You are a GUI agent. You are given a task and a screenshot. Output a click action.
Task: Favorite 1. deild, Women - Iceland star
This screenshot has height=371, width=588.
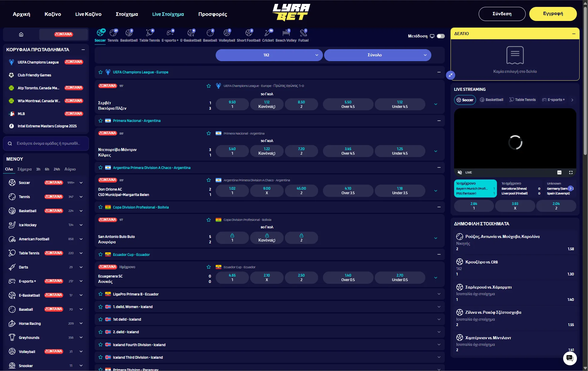(101, 307)
